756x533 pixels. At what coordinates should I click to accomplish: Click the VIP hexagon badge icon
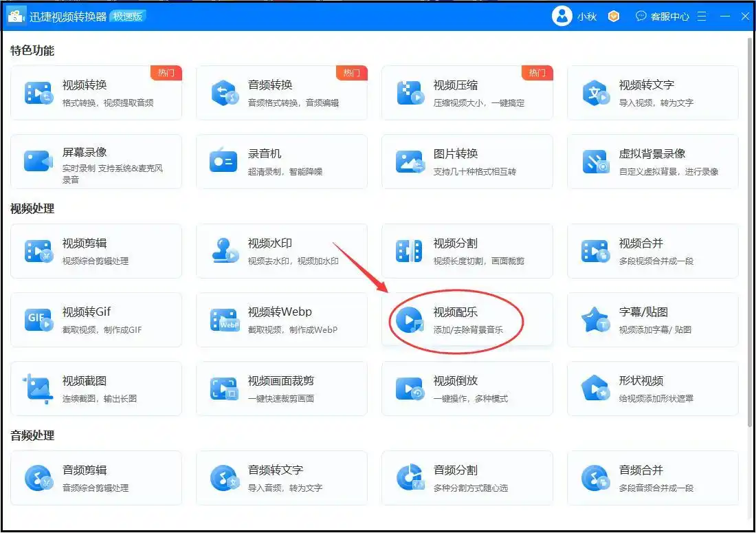pyautogui.click(x=614, y=16)
